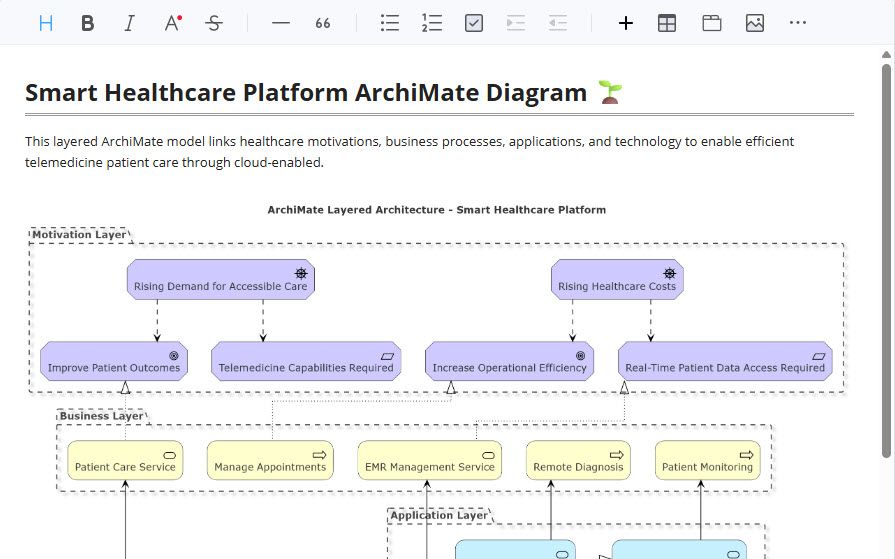
Task: Select the EMR Management Service node
Action: click(430, 460)
